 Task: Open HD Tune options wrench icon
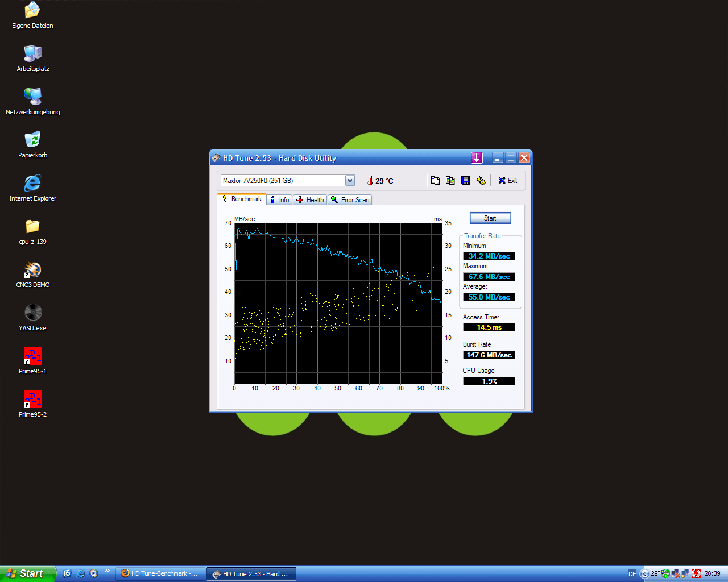pyautogui.click(x=481, y=181)
